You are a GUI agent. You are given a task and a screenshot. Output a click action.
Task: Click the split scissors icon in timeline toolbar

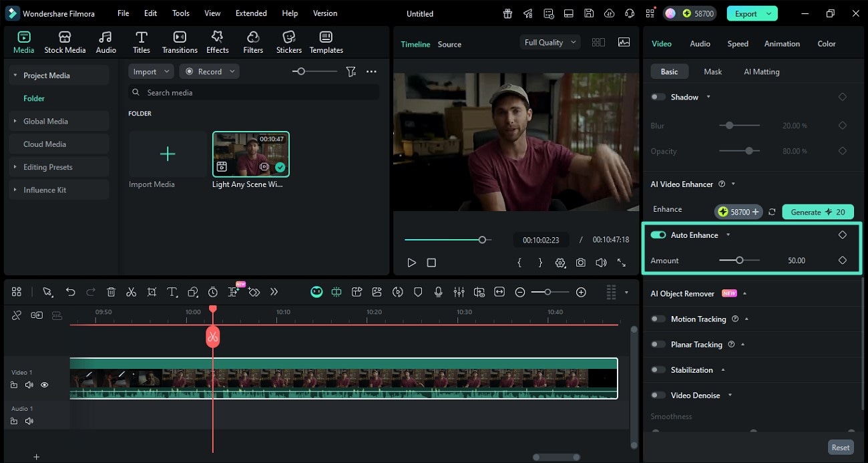pos(131,292)
